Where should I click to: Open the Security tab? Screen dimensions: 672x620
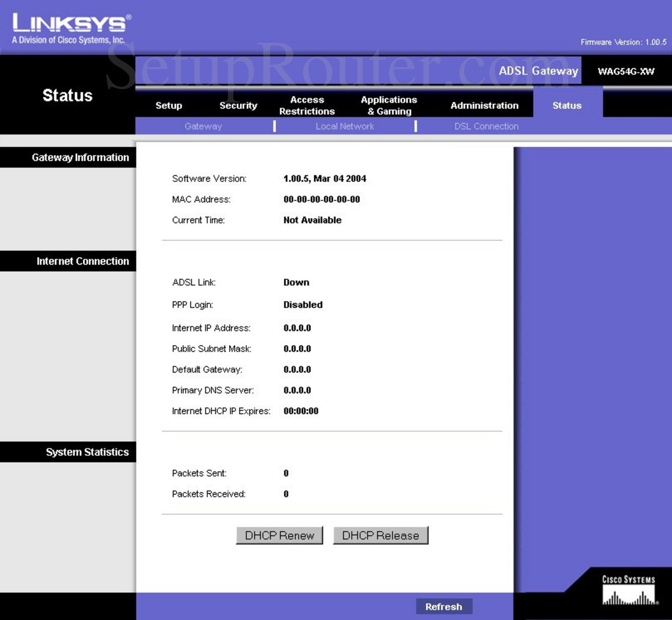click(x=238, y=105)
